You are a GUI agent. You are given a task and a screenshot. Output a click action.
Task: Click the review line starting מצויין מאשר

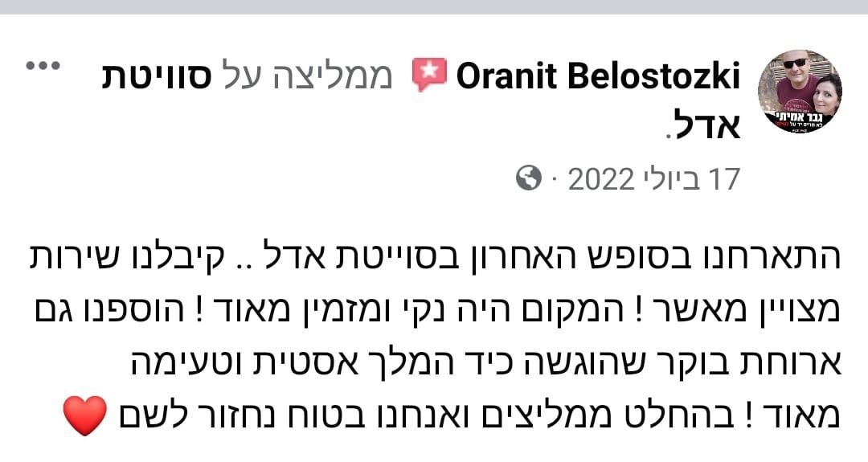(434, 309)
